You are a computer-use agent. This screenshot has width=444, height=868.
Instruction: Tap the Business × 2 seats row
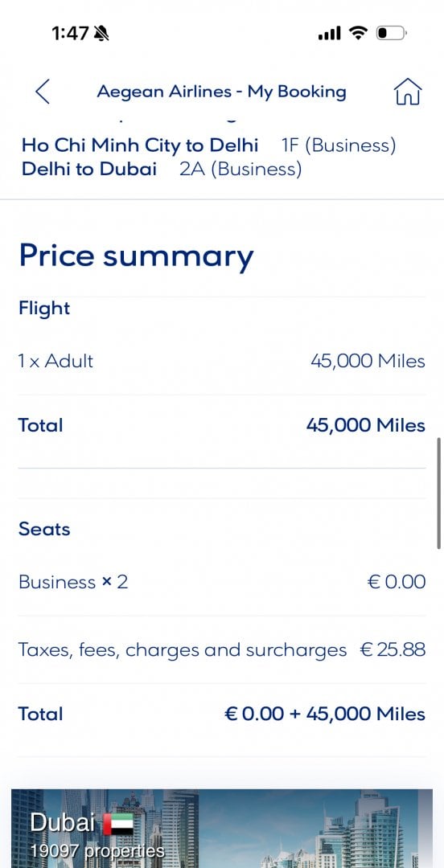point(222,582)
